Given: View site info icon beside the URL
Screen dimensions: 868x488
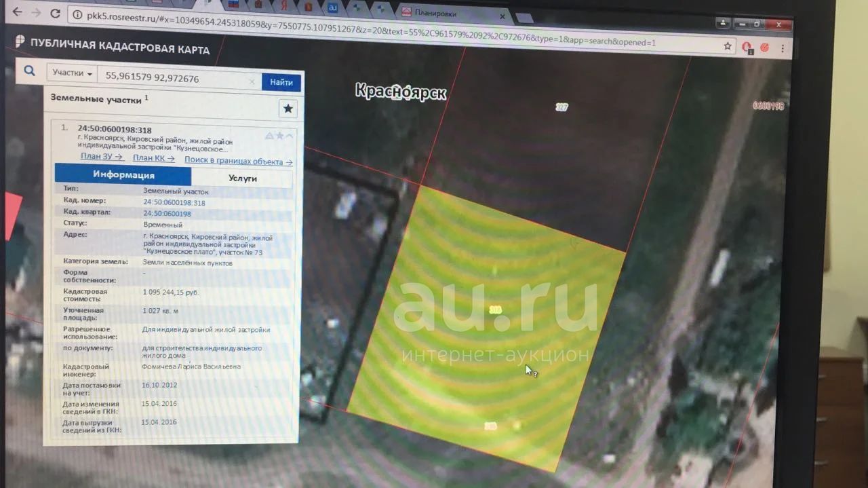Looking at the screenshot, I should pyautogui.click(x=77, y=14).
